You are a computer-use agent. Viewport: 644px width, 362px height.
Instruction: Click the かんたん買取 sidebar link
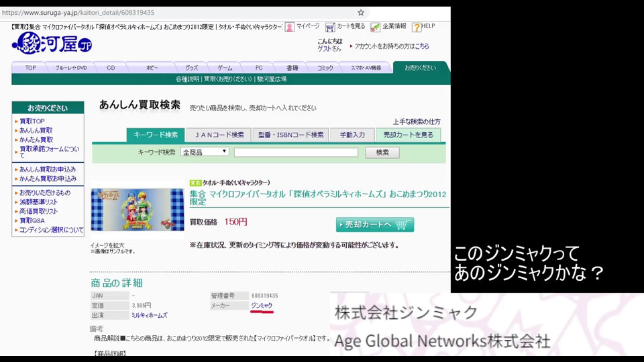tap(36, 139)
